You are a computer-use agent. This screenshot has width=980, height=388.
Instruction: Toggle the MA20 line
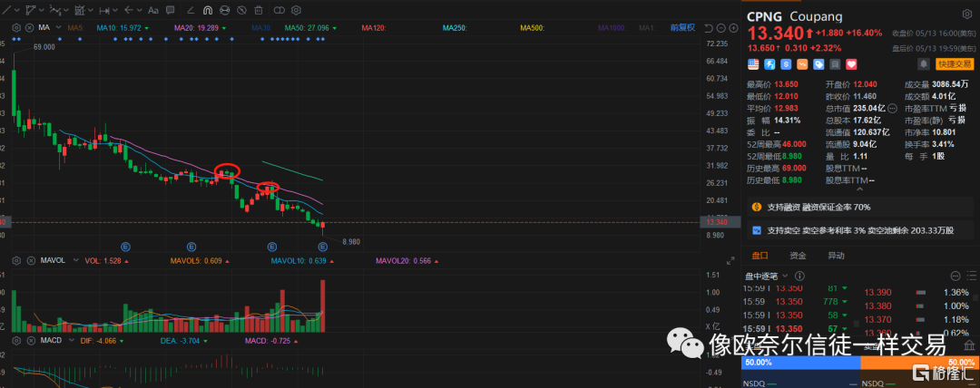201,27
